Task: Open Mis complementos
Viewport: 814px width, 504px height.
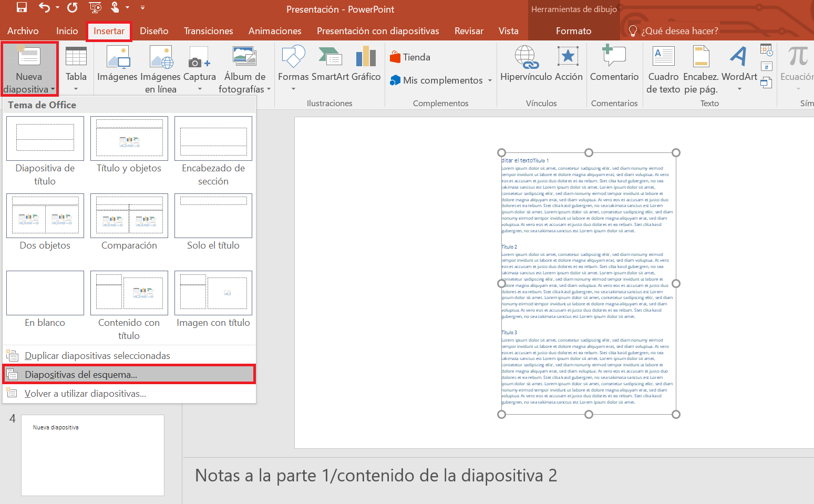Action: tap(436, 80)
